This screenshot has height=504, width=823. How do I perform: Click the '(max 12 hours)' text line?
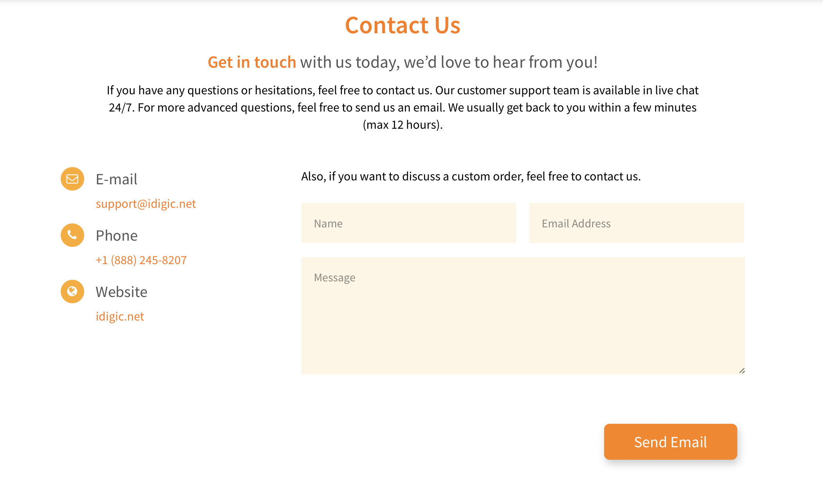pyautogui.click(x=402, y=125)
